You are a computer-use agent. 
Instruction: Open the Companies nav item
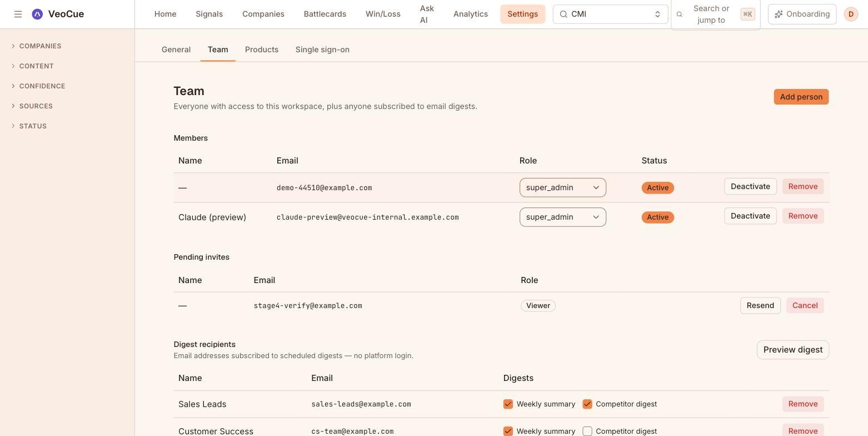[x=263, y=14]
